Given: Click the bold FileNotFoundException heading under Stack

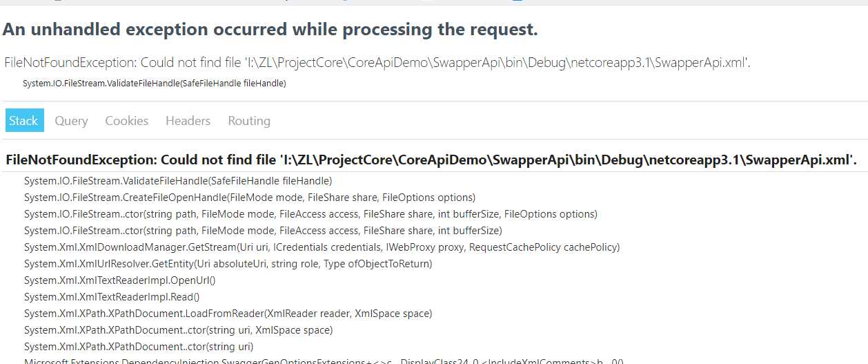Looking at the screenshot, I should [431, 160].
